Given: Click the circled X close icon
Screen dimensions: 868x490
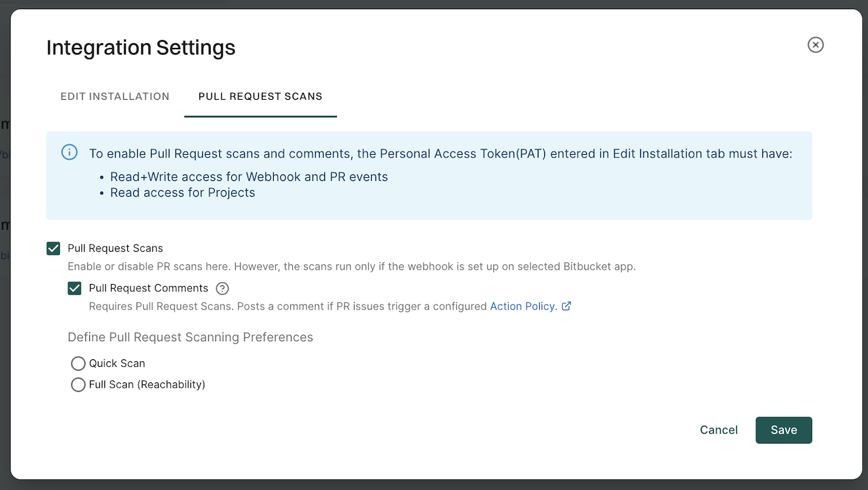Looking at the screenshot, I should [815, 45].
